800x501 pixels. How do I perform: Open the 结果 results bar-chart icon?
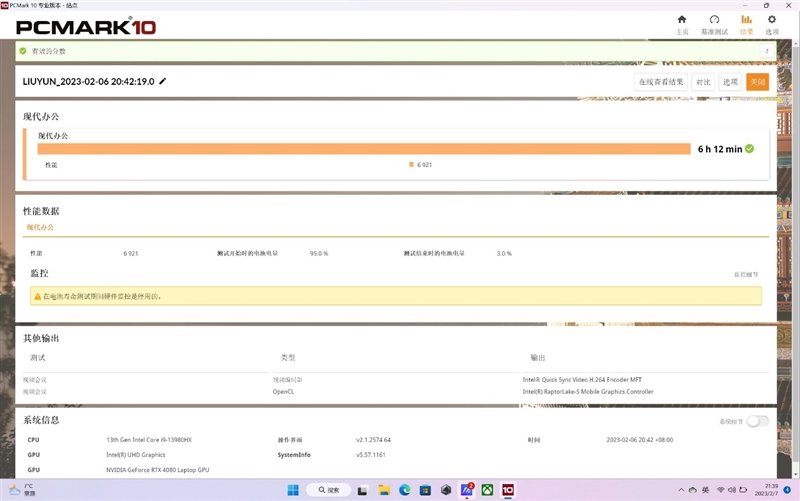tap(746, 19)
